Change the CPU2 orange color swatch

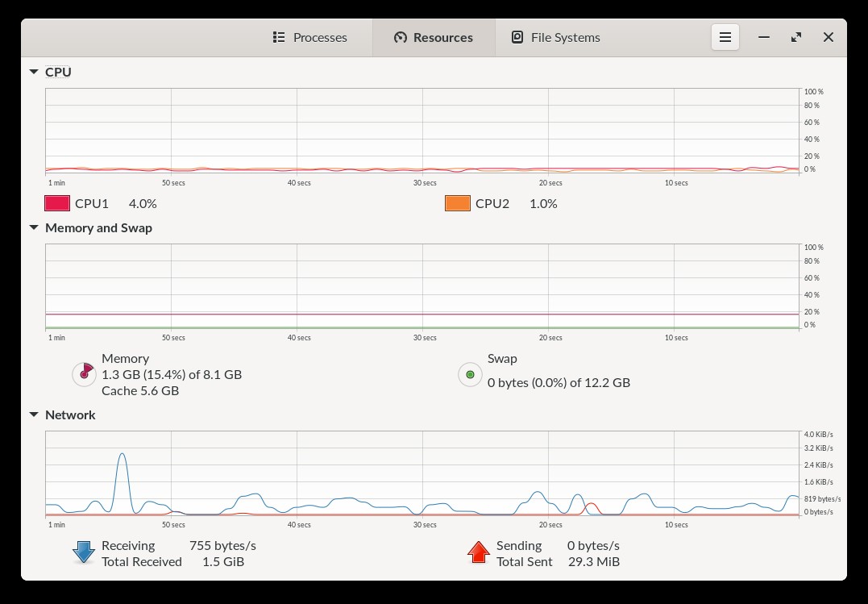click(458, 203)
